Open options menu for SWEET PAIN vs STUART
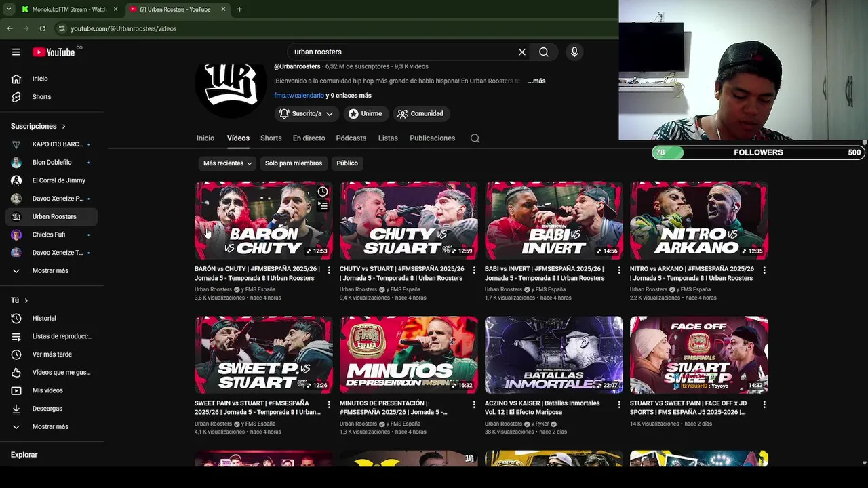 (x=329, y=404)
